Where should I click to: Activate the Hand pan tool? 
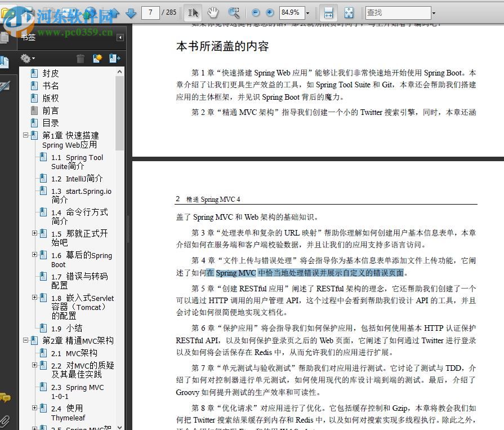[213, 12]
